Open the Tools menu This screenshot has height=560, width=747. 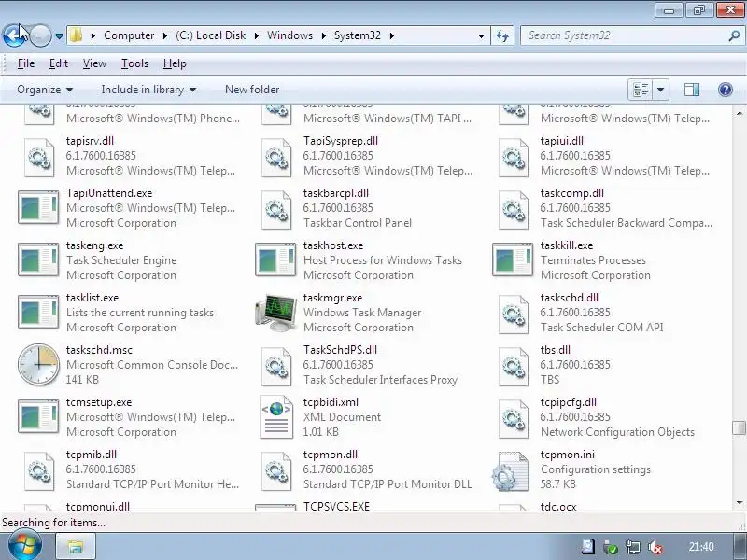tap(134, 63)
